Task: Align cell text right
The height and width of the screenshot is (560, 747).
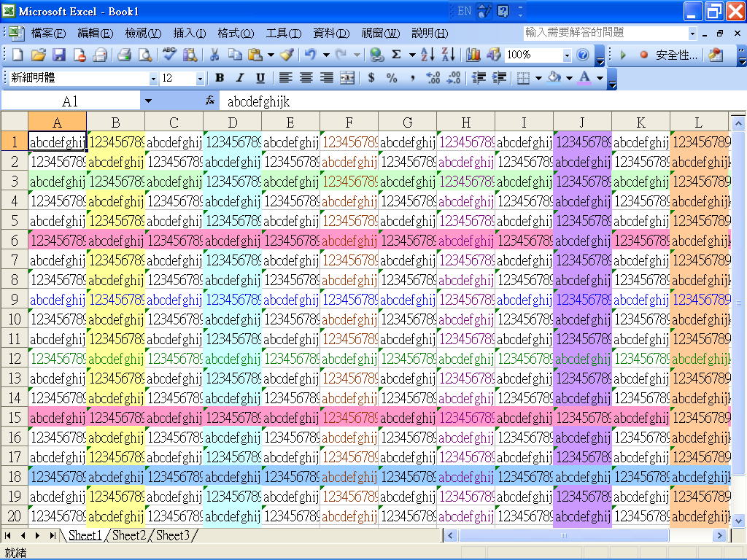Action: (x=326, y=78)
